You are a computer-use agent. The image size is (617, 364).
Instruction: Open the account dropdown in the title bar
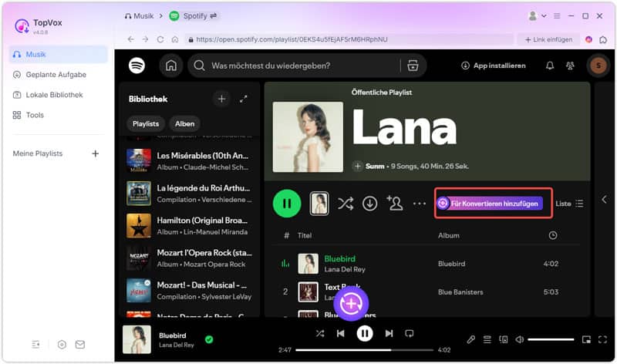tap(537, 15)
